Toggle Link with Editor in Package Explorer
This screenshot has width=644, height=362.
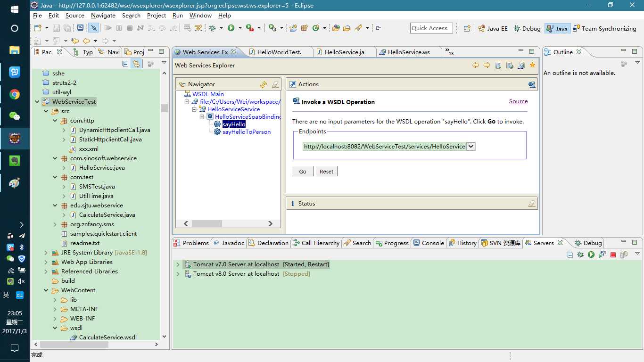pos(136,64)
